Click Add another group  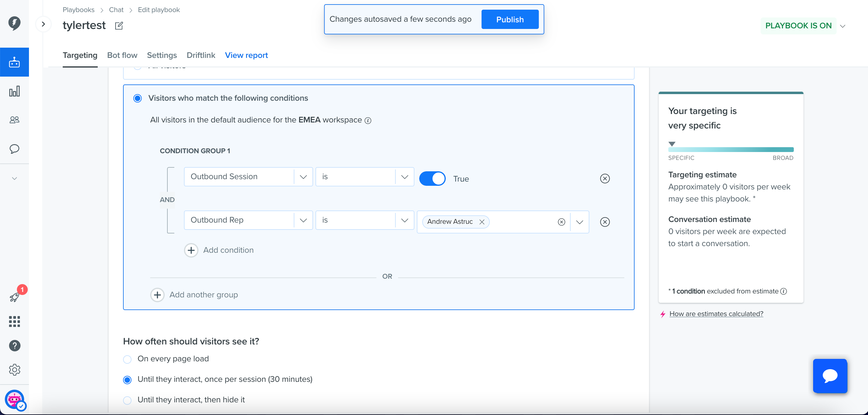coord(194,295)
